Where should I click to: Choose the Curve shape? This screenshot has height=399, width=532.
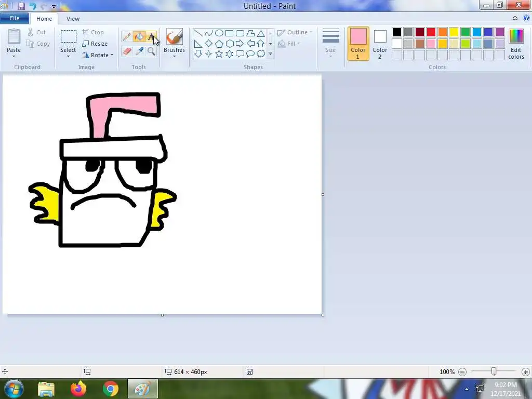click(x=209, y=33)
